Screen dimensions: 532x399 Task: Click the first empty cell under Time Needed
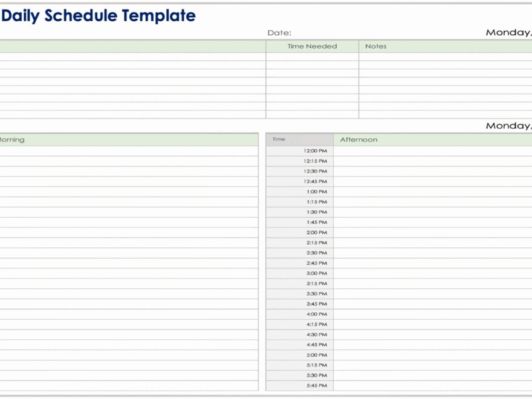point(312,57)
